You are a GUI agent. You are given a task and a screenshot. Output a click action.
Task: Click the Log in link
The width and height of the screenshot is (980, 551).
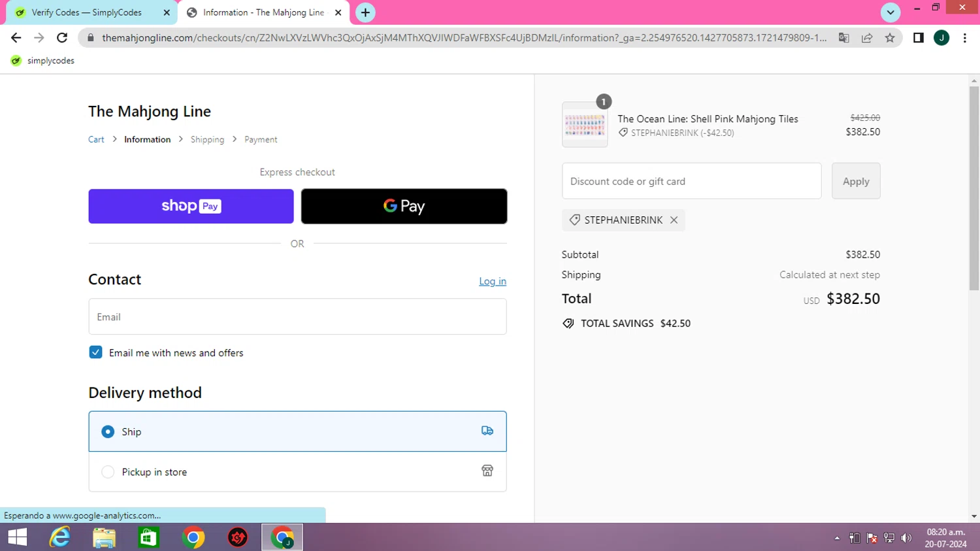(493, 282)
